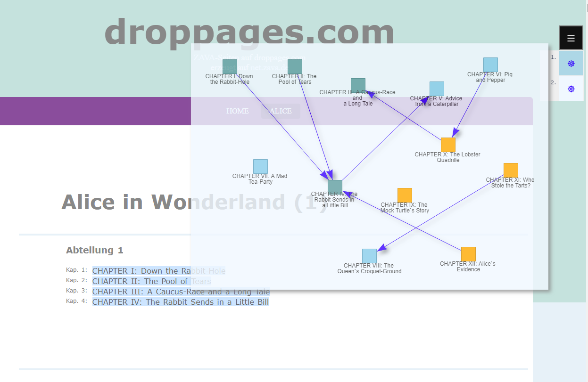
Task: Click the CHAPTER VIII: Queen's Croquet-Ground node
Action: point(370,255)
